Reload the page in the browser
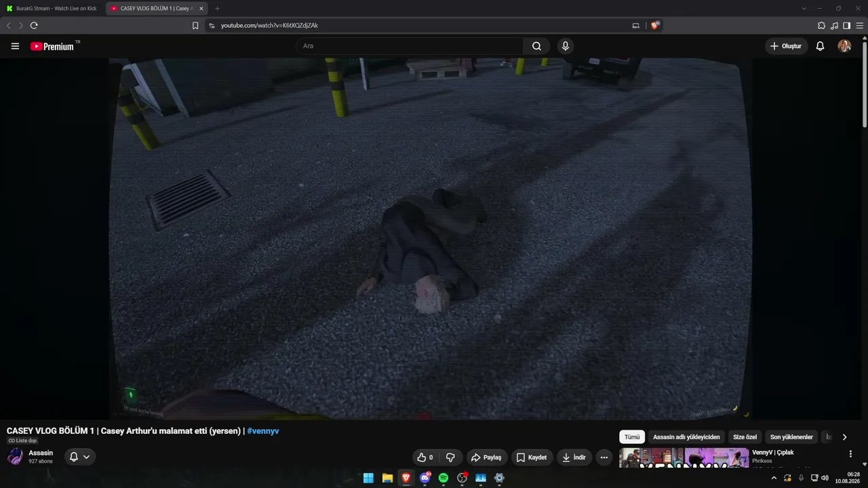 point(34,25)
